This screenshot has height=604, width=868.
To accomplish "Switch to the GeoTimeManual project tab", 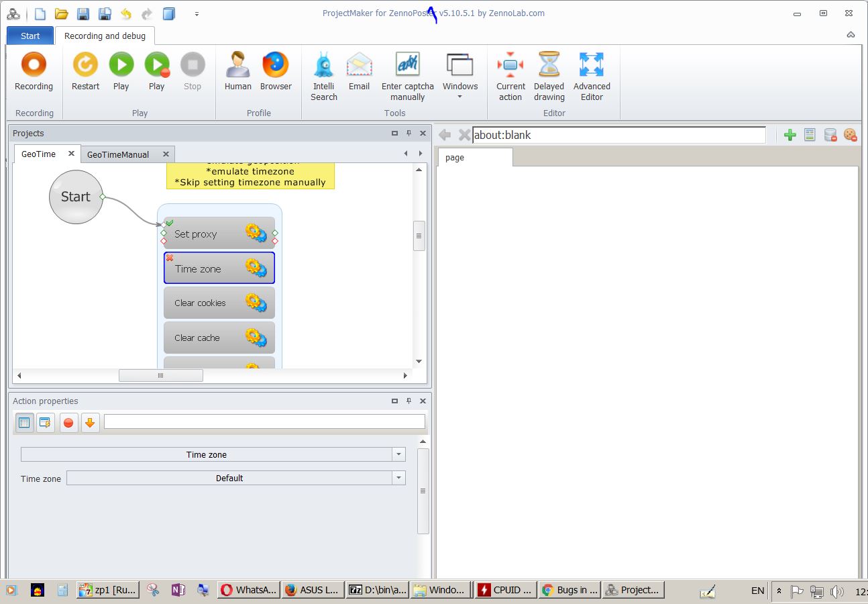I will click(x=118, y=154).
